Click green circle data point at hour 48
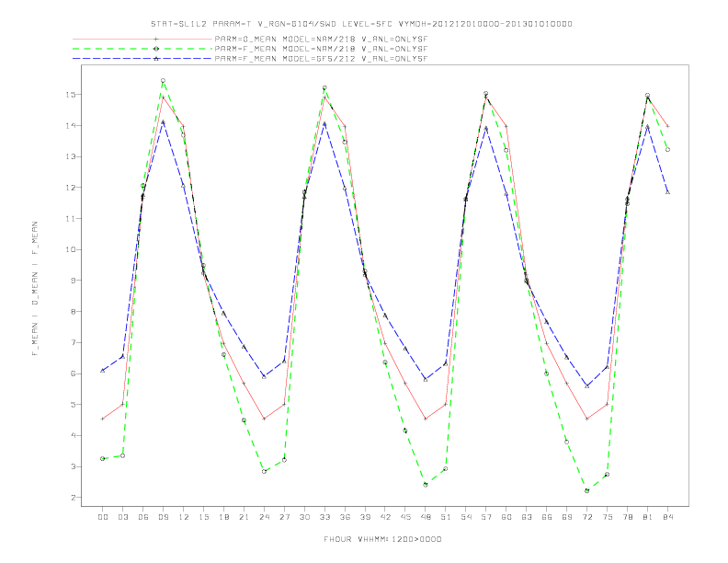Viewport: 728px width, 563px height. pos(426,485)
